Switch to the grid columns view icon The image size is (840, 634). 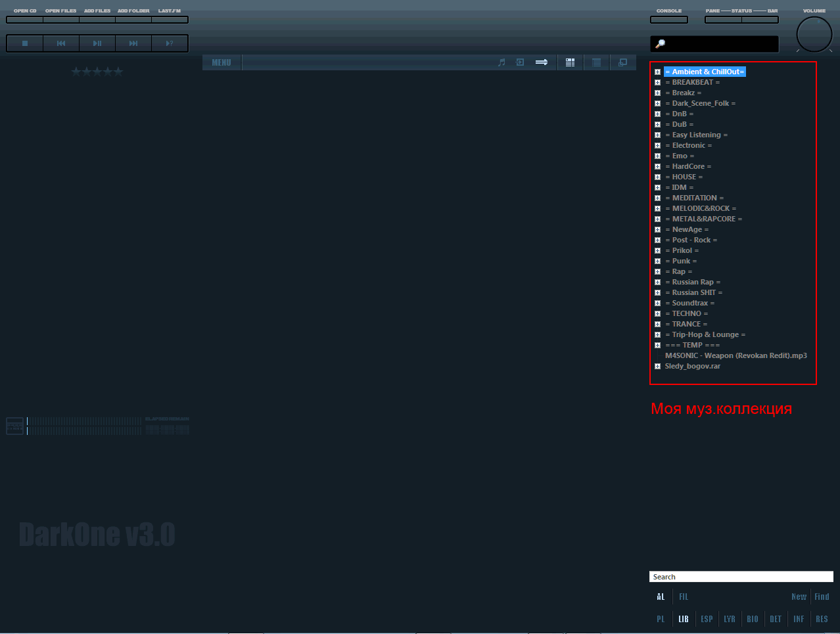coord(570,62)
